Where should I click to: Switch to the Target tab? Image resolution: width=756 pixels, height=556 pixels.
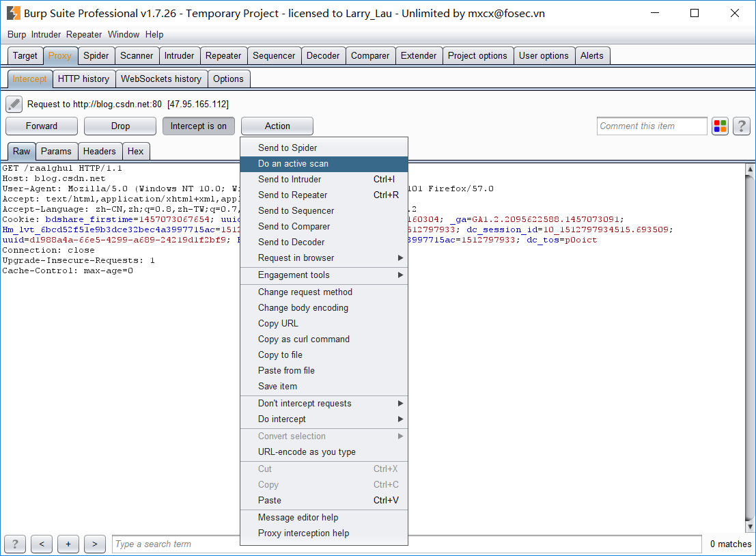coord(25,55)
